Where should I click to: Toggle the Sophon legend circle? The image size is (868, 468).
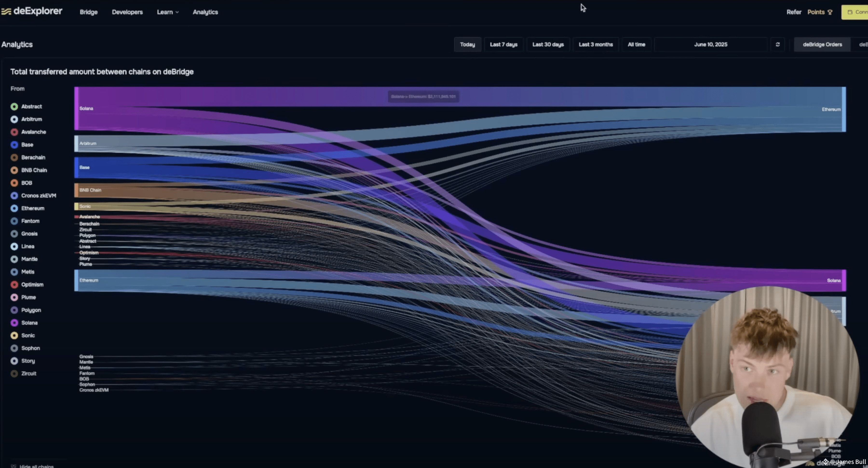point(14,348)
